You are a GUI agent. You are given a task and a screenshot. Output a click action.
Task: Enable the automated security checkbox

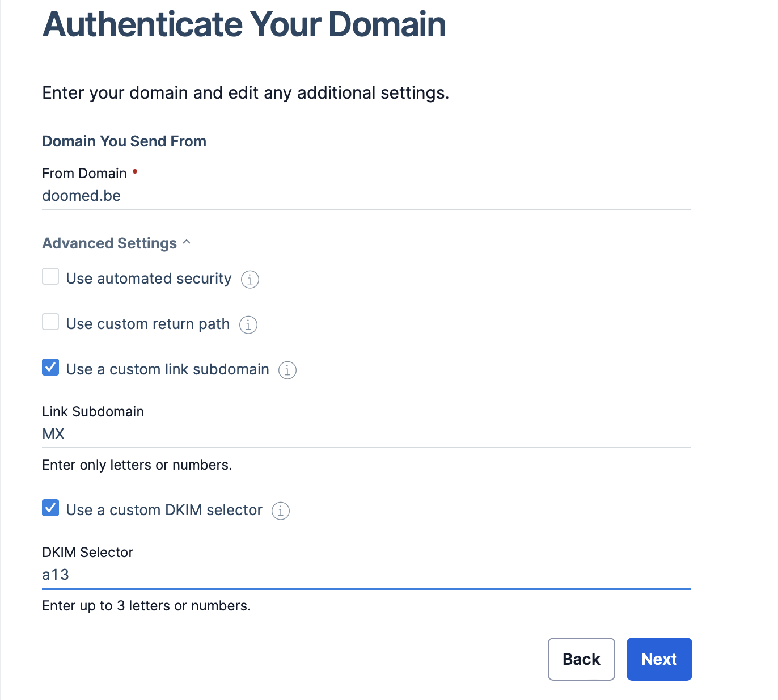pyautogui.click(x=50, y=277)
